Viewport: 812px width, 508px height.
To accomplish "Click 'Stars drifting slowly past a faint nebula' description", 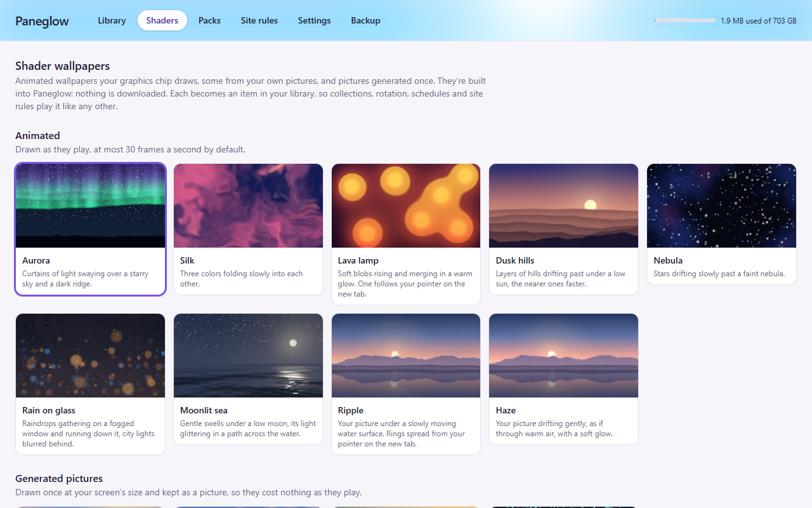I will pyautogui.click(x=719, y=274).
